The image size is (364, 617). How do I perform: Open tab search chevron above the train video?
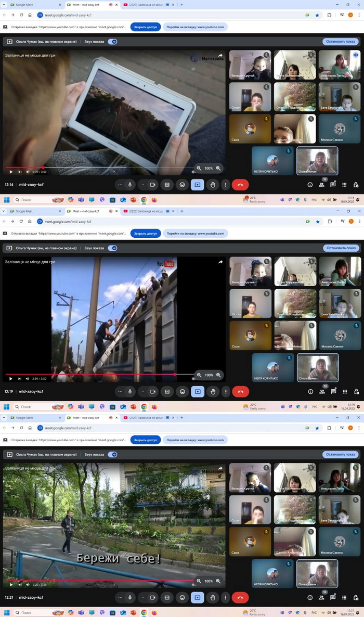[x=4, y=211]
